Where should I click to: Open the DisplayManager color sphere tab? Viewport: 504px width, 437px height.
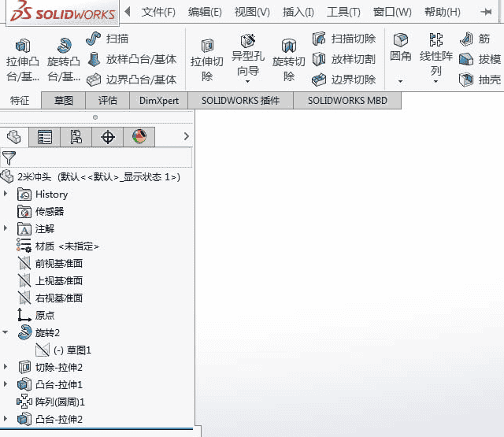(x=139, y=137)
